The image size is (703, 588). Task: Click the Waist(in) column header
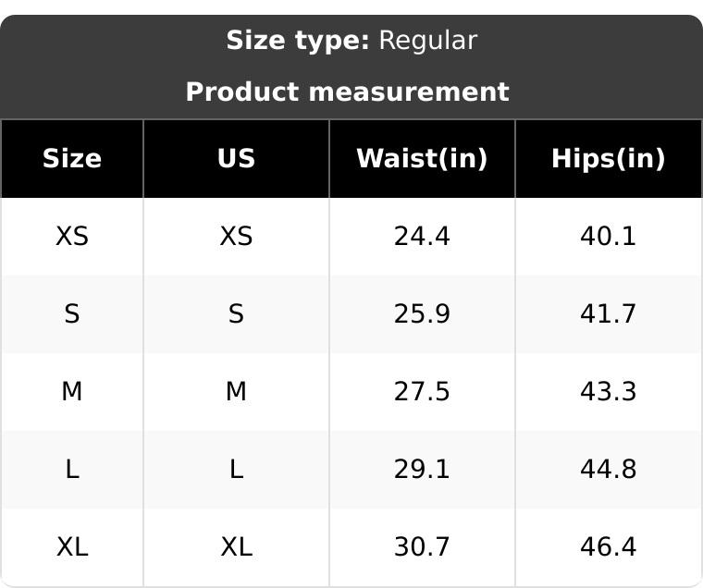pyautogui.click(x=422, y=159)
